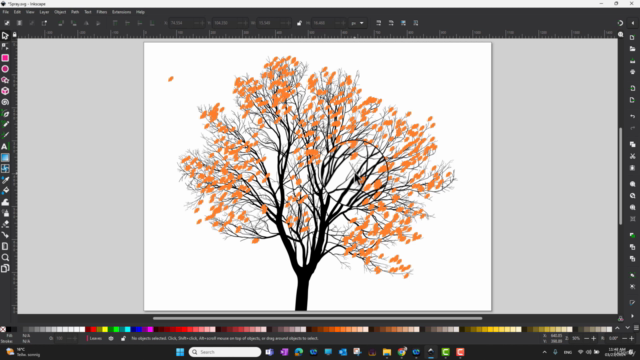Screen dimensions: 640x360
Task: Select the Ellipse tool
Action: pos(5,69)
